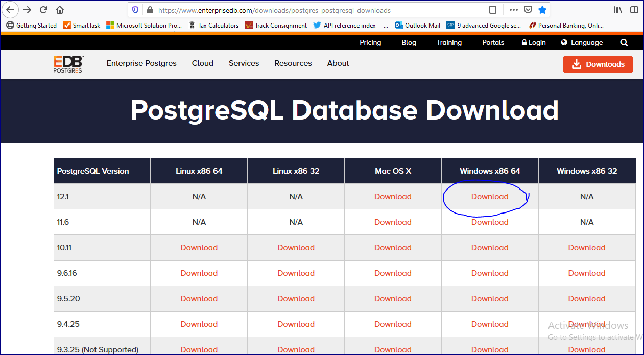Reload the page with the refresh icon
This screenshot has height=355, width=644.
click(44, 10)
